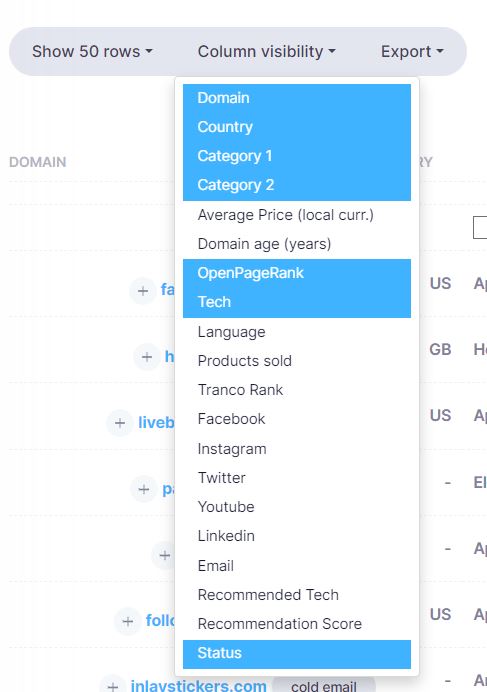Viewport: 487px width, 692px height.
Task: Click plus icon next to 'liveb' domain
Action: (x=120, y=423)
